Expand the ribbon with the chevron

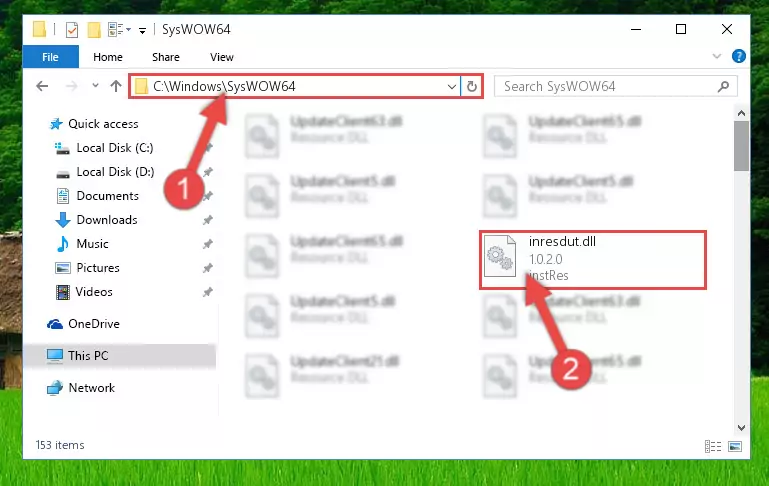click(717, 56)
